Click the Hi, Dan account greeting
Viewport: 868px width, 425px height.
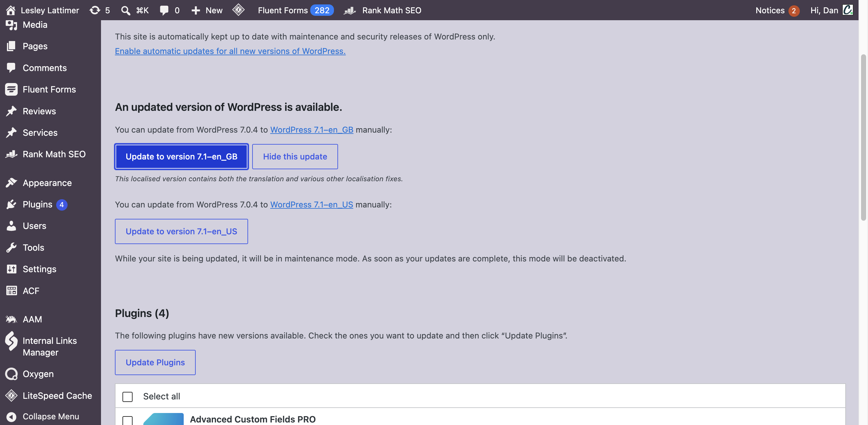pyautogui.click(x=824, y=10)
